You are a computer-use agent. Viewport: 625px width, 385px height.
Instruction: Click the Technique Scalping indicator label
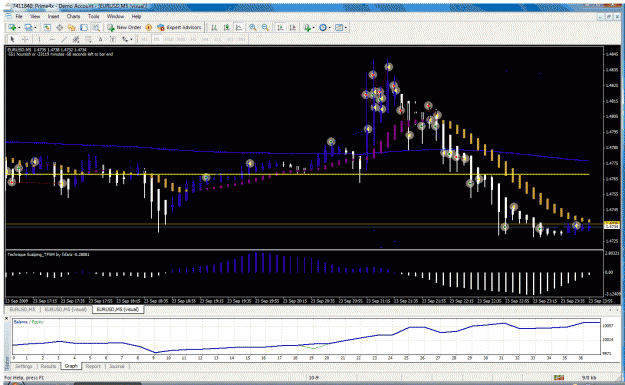click(x=48, y=254)
